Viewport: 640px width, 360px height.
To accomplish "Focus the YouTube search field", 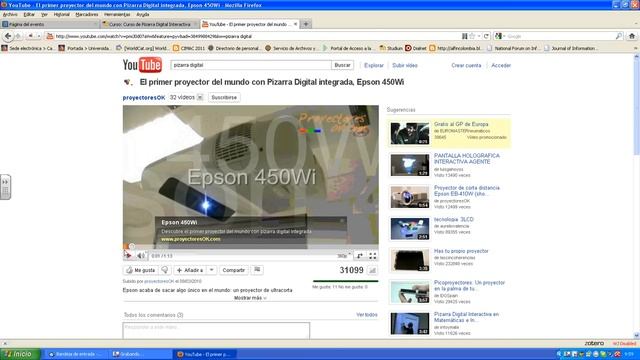I will pyautogui.click(x=251, y=65).
